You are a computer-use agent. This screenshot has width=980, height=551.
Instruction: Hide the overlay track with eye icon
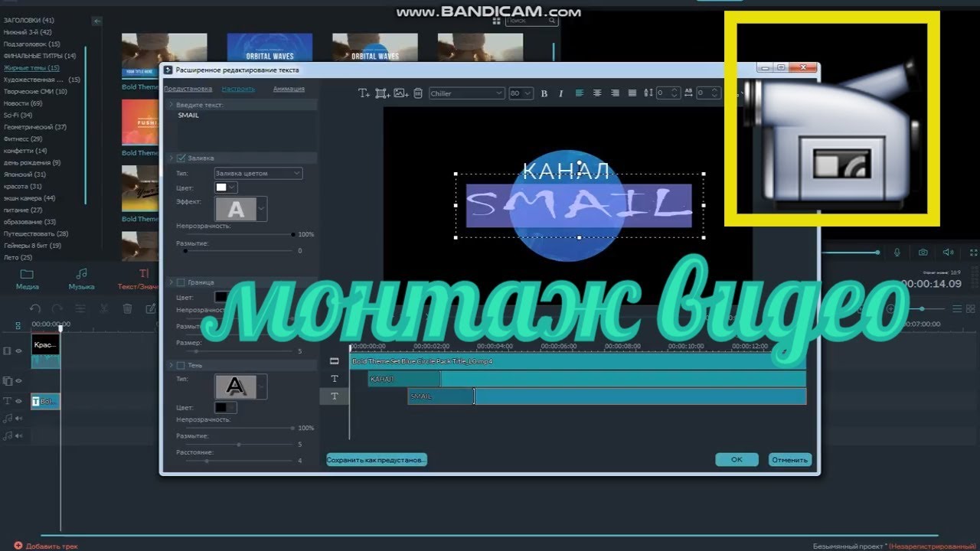point(18,380)
